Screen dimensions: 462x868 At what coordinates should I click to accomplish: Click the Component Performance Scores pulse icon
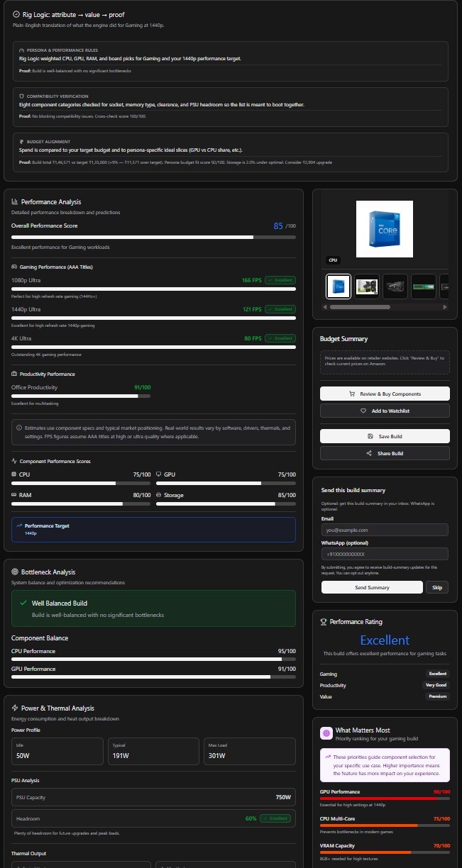tap(14, 461)
